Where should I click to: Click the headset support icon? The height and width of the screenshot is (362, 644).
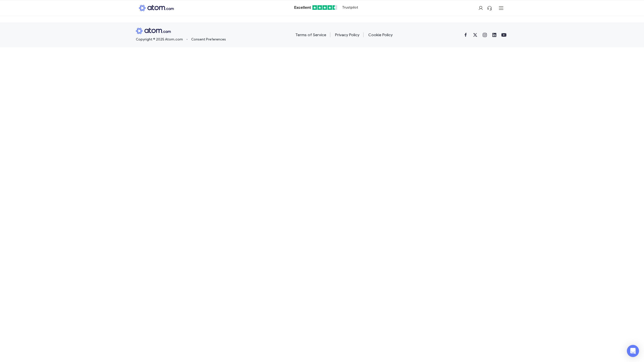(x=489, y=8)
